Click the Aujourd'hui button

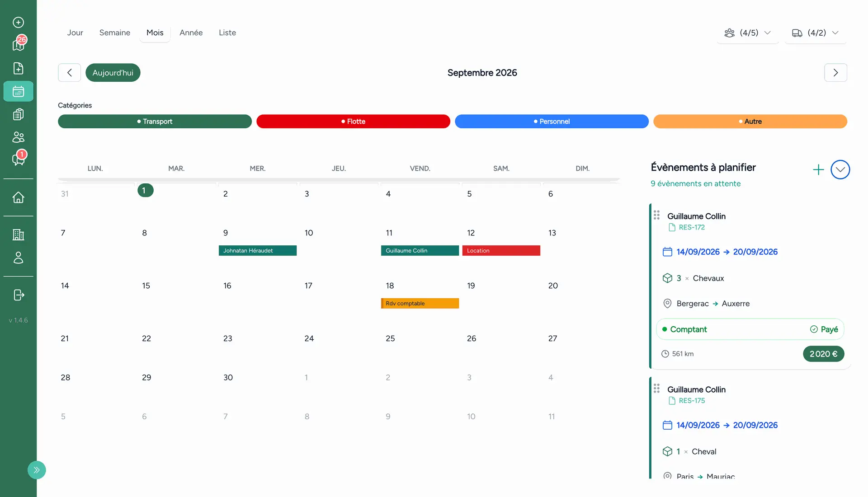click(x=113, y=73)
